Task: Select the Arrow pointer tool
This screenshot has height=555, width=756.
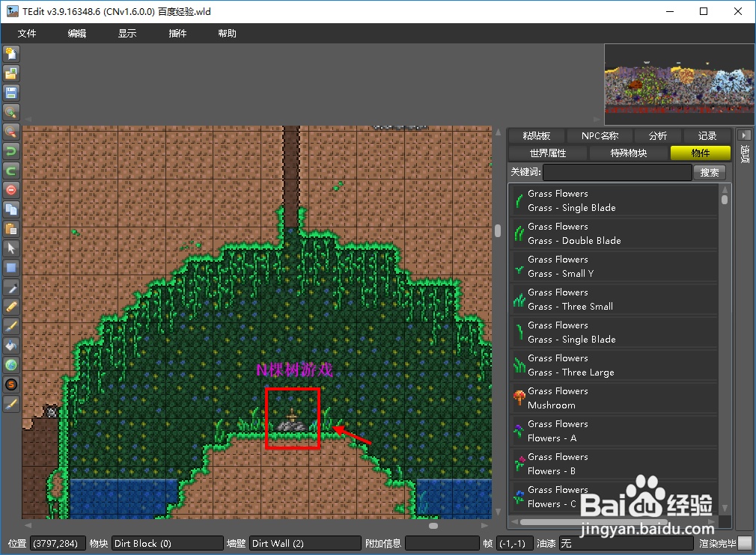Action: [x=11, y=248]
